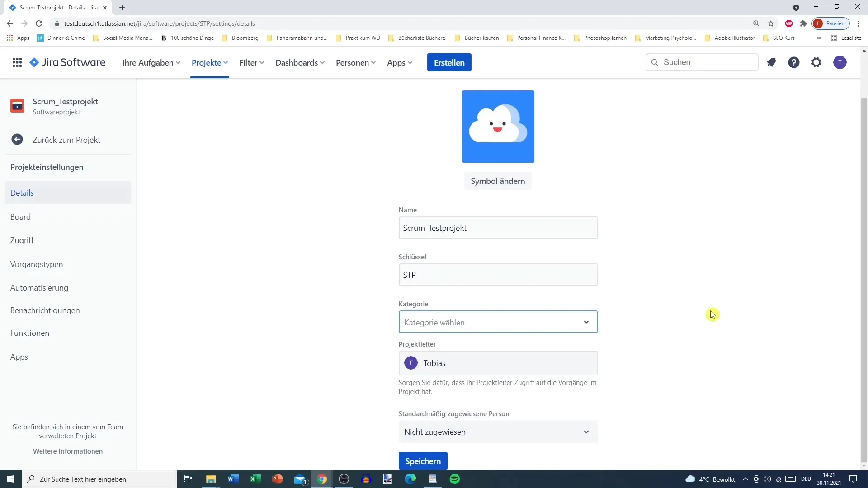Screen dimensions: 868x488
Task: Click the Windows taskbar search box
Action: coord(99,479)
